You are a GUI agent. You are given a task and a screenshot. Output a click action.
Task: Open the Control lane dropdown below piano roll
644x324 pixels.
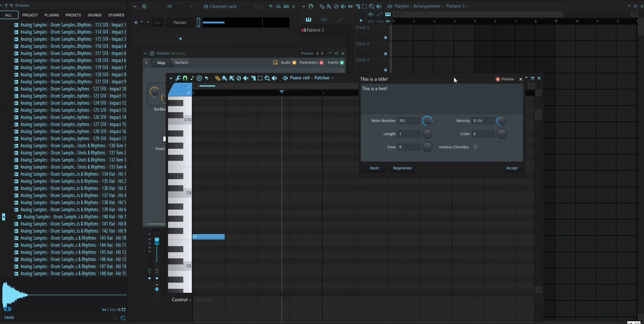(x=181, y=300)
